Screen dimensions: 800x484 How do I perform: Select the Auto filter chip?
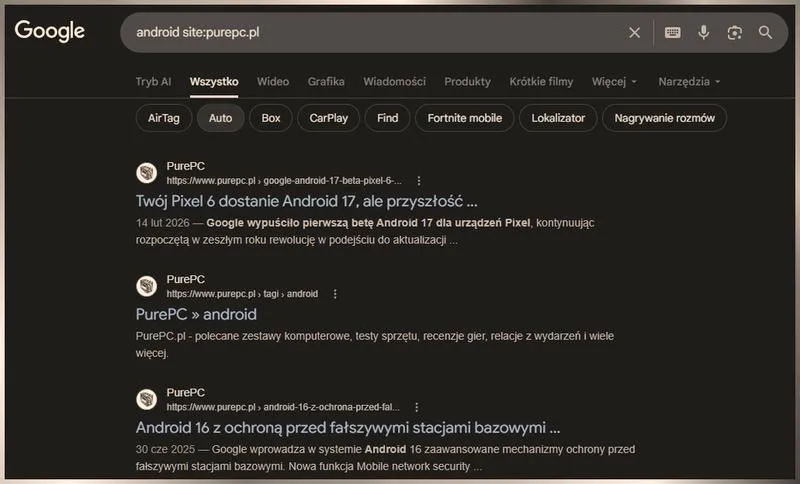pyautogui.click(x=220, y=118)
